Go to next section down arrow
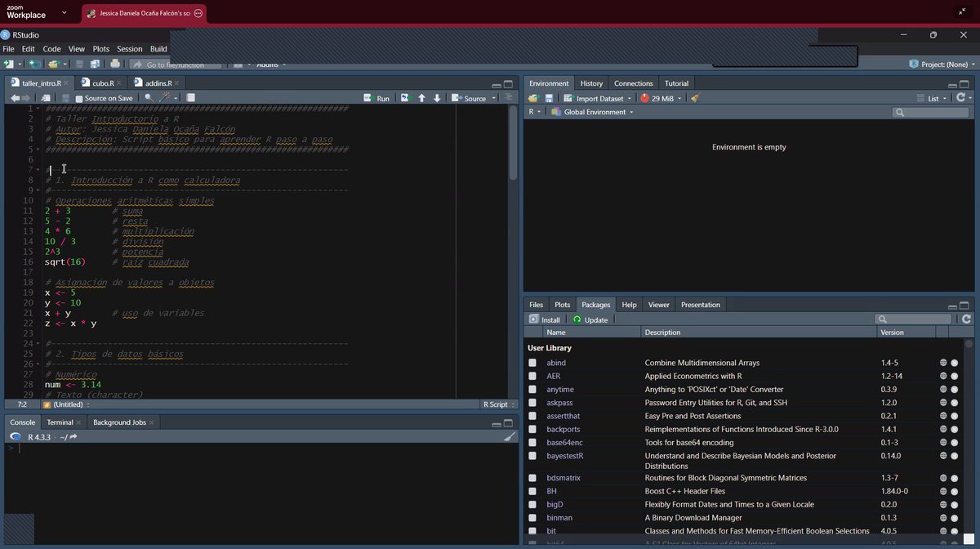 [x=437, y=98]
